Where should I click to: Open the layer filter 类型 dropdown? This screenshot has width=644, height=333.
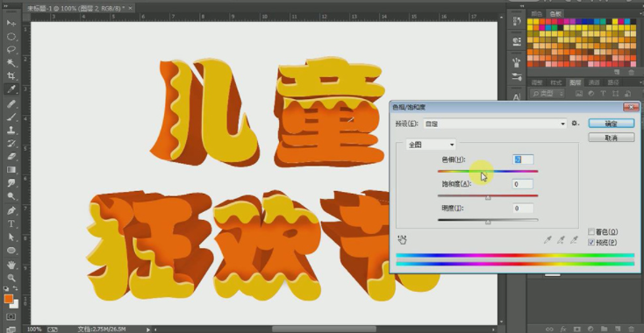tap(547, 94)
